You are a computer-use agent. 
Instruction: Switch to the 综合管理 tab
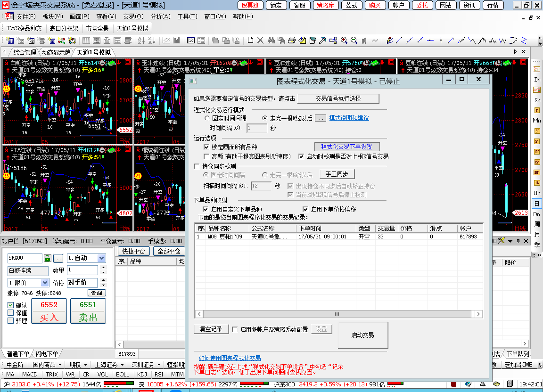(x=25, y=52)
